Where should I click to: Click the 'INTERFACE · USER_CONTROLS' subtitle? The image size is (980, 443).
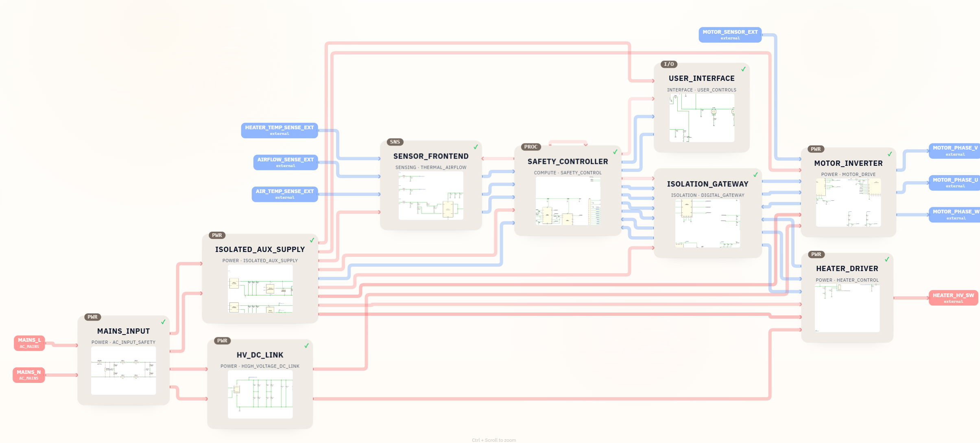tap(702, 90)
